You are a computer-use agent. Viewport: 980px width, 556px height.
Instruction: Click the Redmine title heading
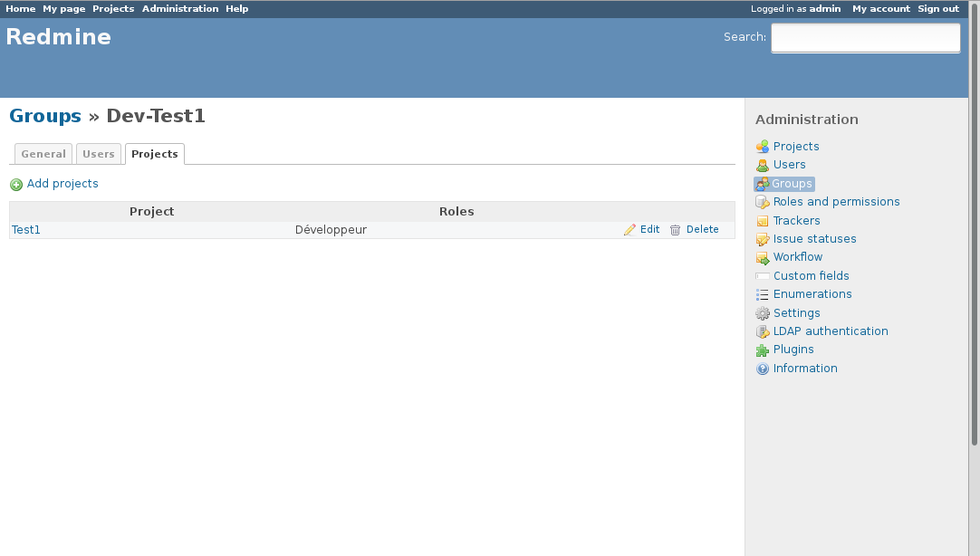(x=59, y=37)
